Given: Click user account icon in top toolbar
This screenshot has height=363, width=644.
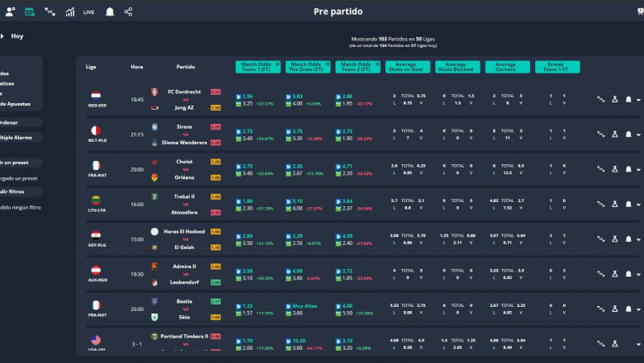Looking at the screenshot, I should tap(10, 12).
